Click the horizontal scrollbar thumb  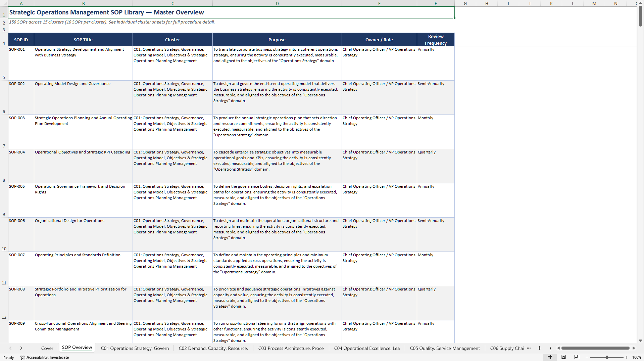point(595,348)
